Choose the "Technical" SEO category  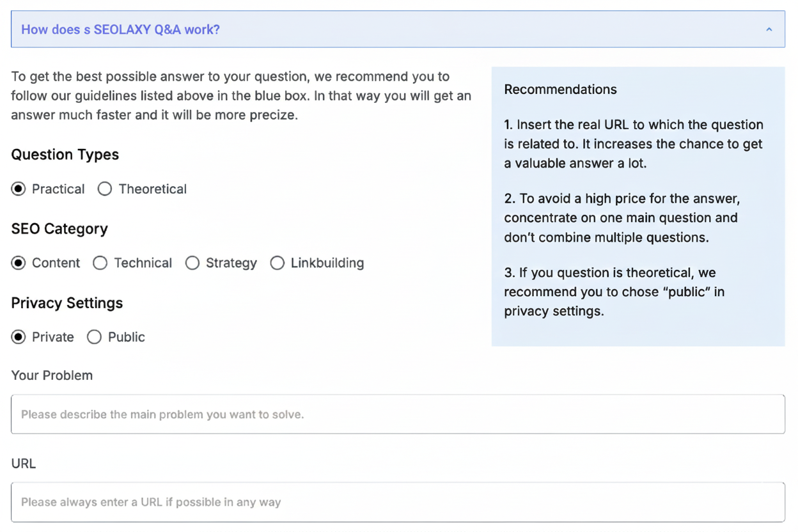(100, 263)
